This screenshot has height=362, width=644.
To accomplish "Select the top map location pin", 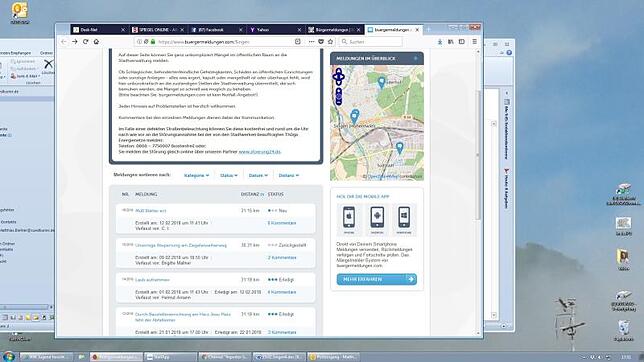I will pos(382,82).
